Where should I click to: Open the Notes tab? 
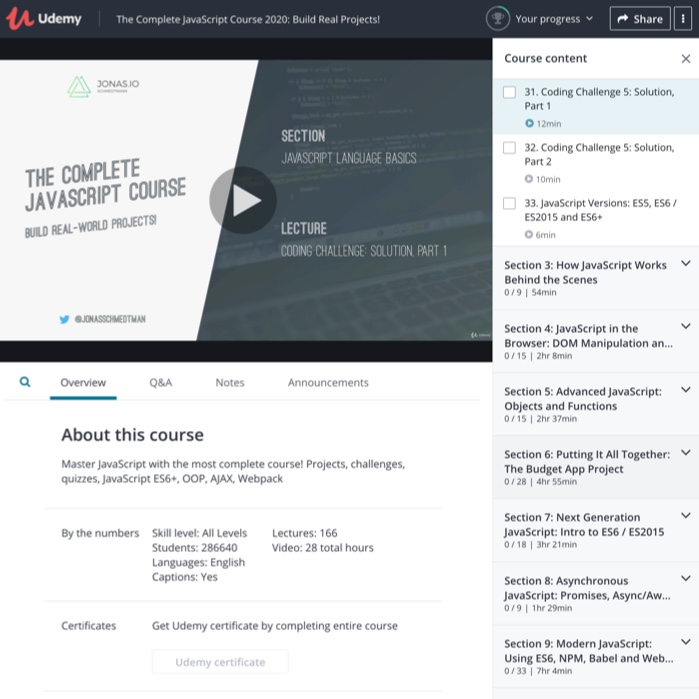point(230,382)
